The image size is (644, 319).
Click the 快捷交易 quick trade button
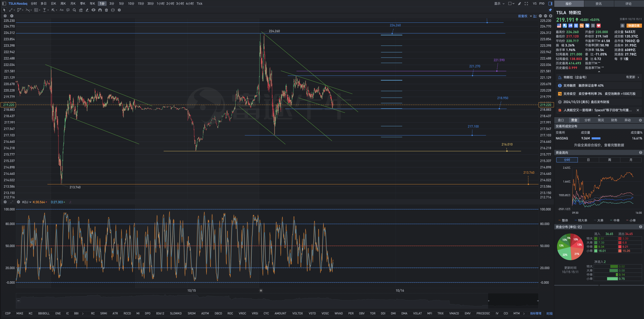click(x=634, y=26)
